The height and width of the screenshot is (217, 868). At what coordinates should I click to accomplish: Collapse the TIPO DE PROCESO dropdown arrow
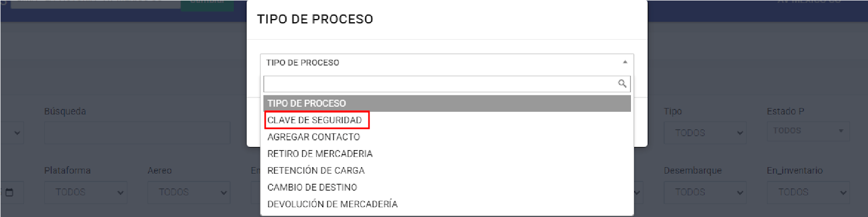coord(625,62)
